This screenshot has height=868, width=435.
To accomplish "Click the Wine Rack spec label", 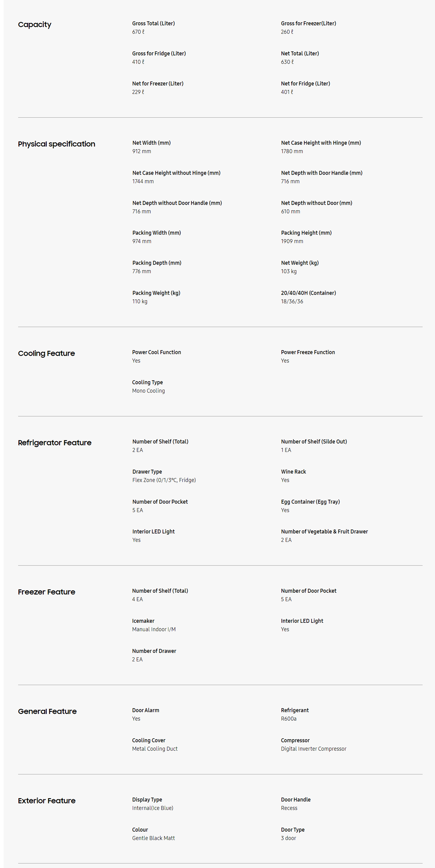I will click(x=293, y=471).
